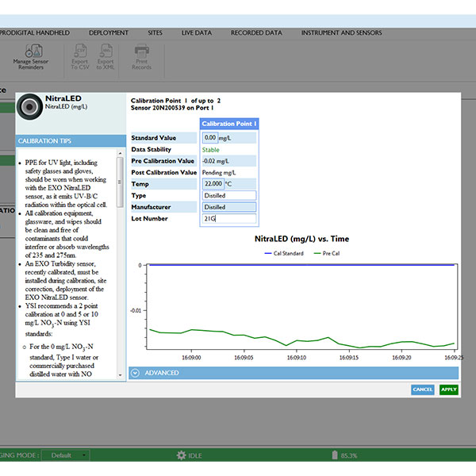Click the calibration tips scrollbar thumb
Viewport: 476px width, 476px height.
coord(121,182)
